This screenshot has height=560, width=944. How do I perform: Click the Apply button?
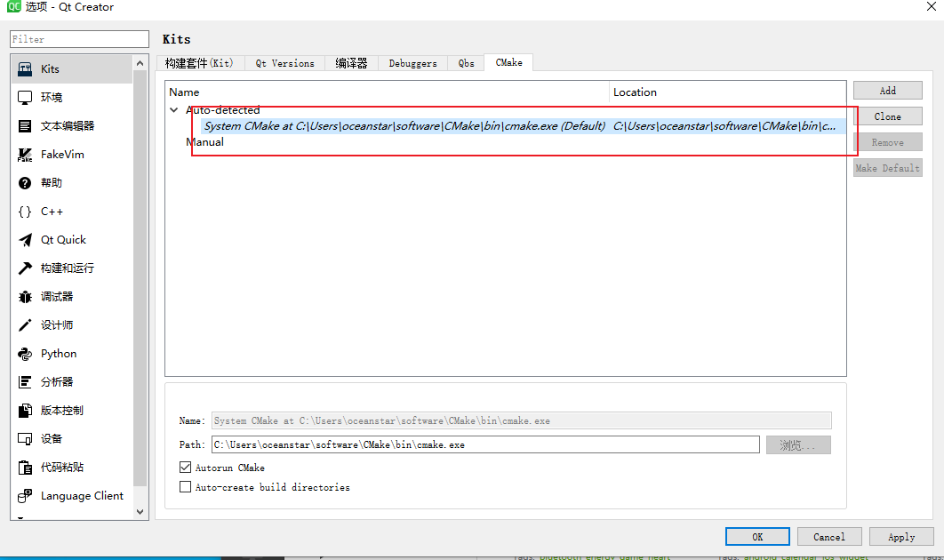[x=901, y=537]
